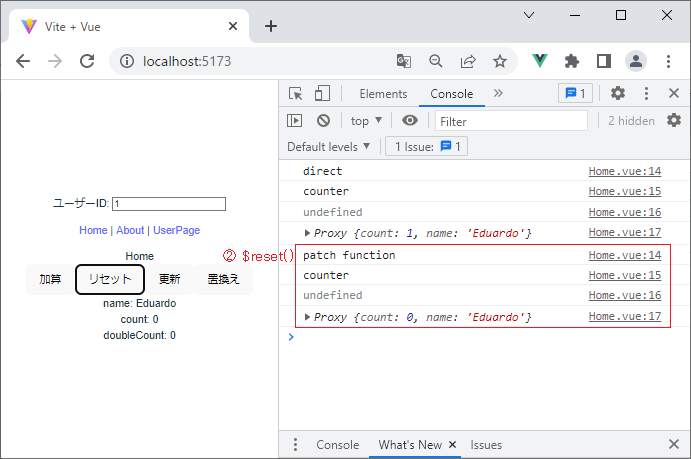This screenshot has height=459, width=691.
Task: Open Google Translate icon in address bar
Action: (x=404, y=61)
